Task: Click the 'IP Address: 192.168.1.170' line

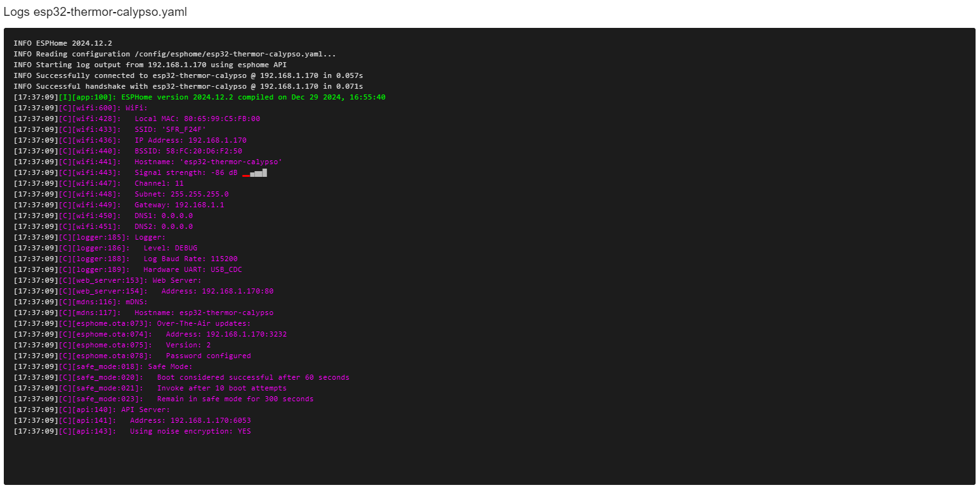Action: pos(130,140)
